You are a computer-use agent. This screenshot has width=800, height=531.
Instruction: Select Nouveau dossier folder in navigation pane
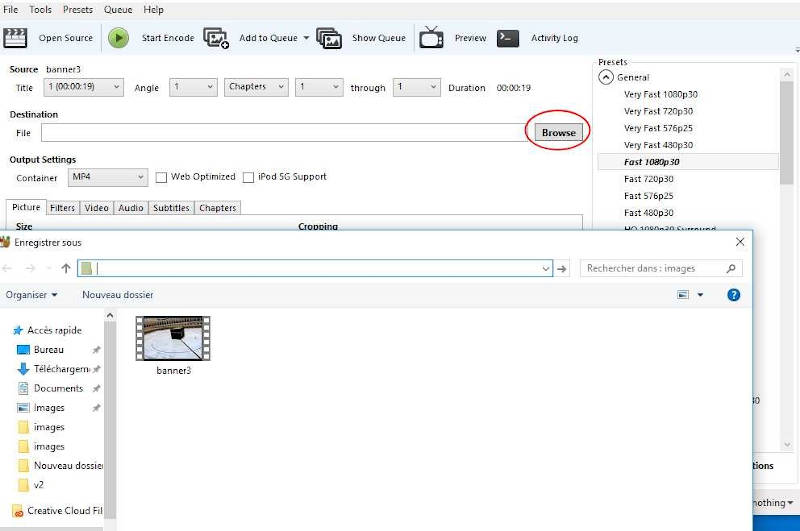point(60,465)
